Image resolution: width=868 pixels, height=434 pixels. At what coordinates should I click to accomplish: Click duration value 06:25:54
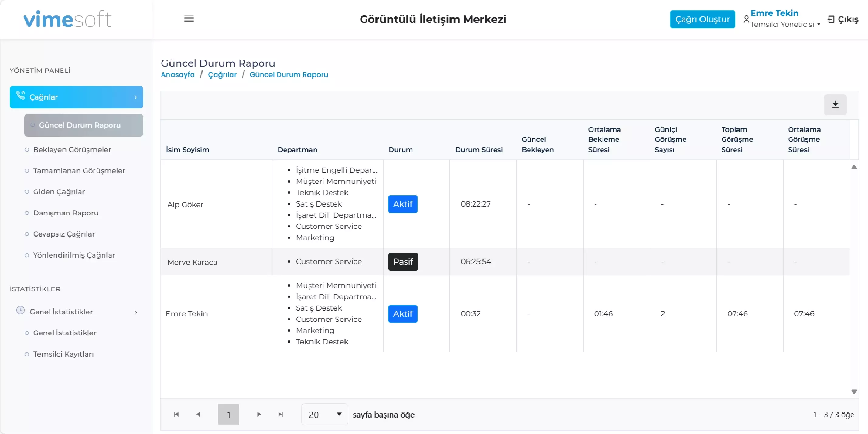(x=476, y=261)
